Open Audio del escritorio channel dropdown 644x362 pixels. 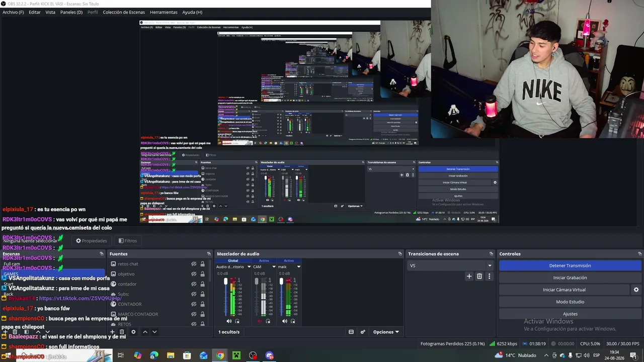click(249, 267)
